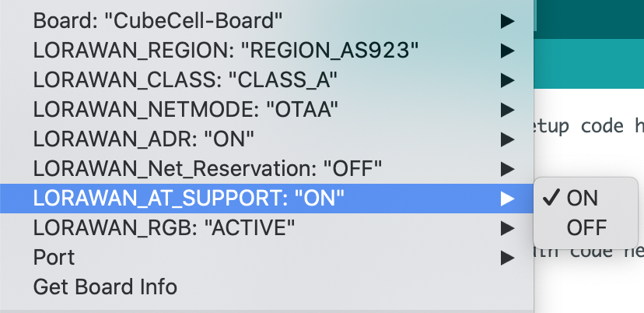This screenshot has width=644, height=313.
Task: Choose the LORAWAN_NETMODE "OTAA" item
Action: click(x=186, y=110)
